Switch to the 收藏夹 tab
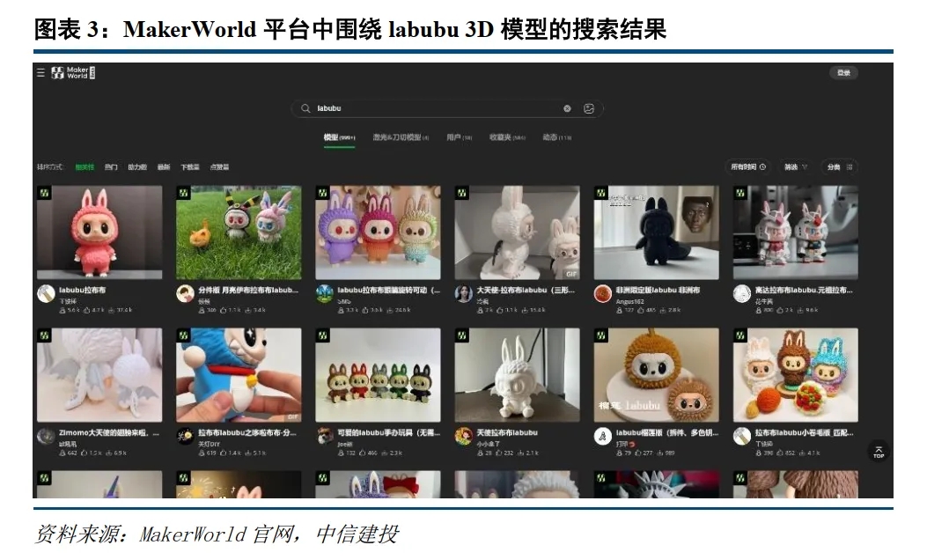Viewport: 927px width, 560px height. [506, 137]
